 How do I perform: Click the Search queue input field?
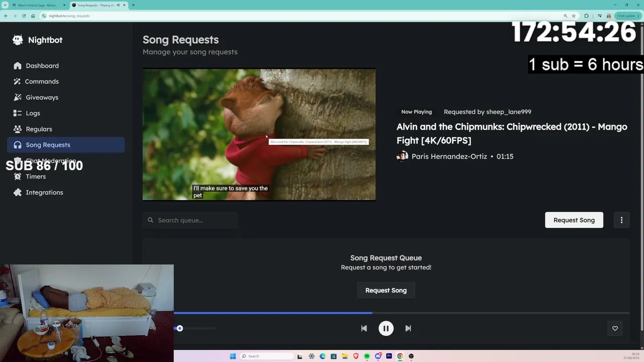coord(191,220)
